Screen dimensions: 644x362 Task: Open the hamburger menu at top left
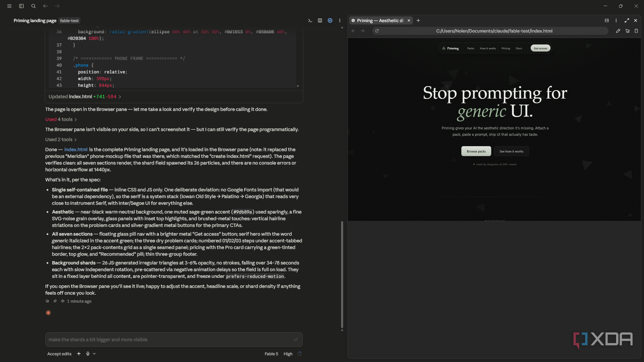(9, 6)
